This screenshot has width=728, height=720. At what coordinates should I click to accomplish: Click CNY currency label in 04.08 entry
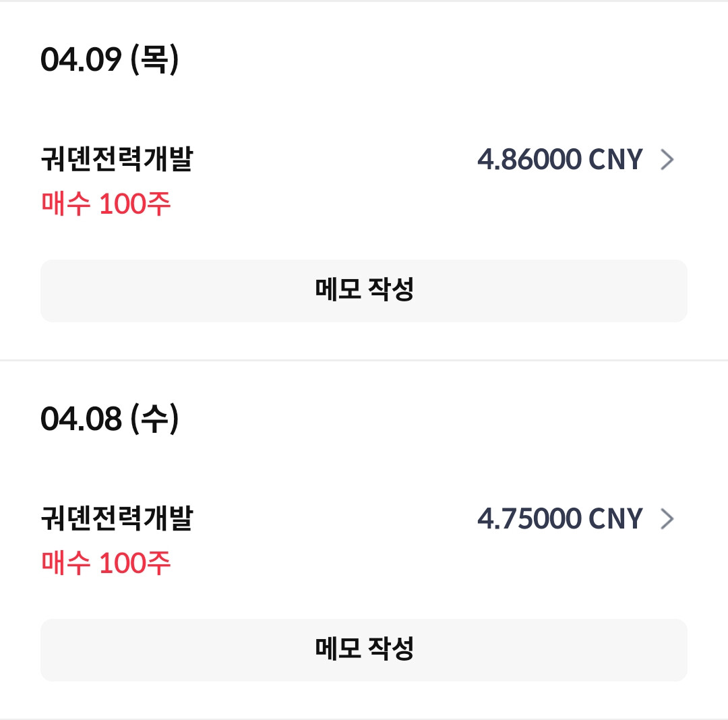tap(615, 518)
